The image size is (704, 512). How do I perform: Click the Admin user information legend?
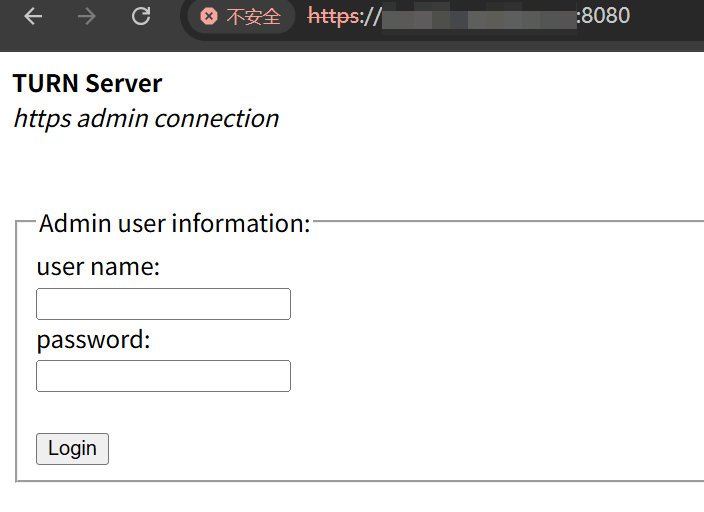click(174, 223)
